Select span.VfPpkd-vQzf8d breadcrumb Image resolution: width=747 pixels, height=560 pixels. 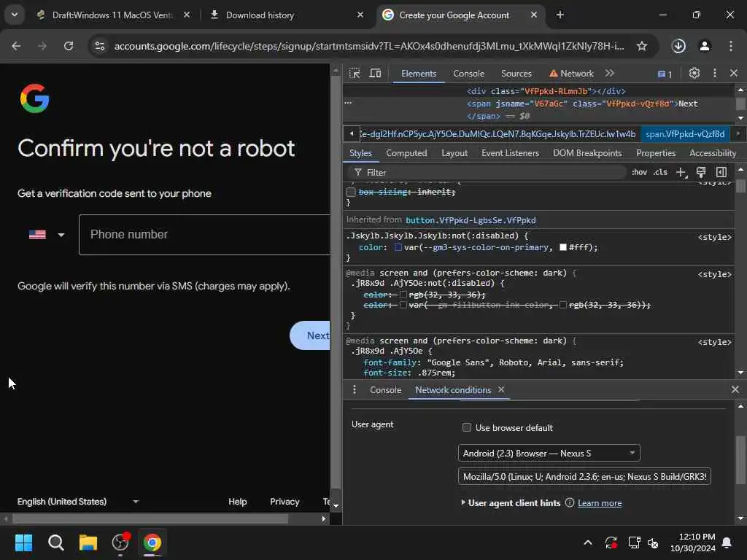[x=684, y=134]
